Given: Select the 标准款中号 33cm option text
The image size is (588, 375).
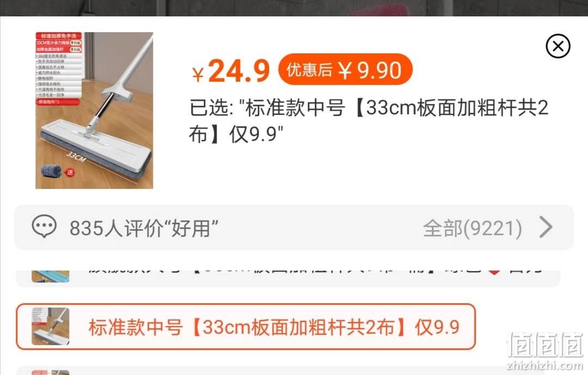Looking at the screenshot, I should click(x=274, y=327).
